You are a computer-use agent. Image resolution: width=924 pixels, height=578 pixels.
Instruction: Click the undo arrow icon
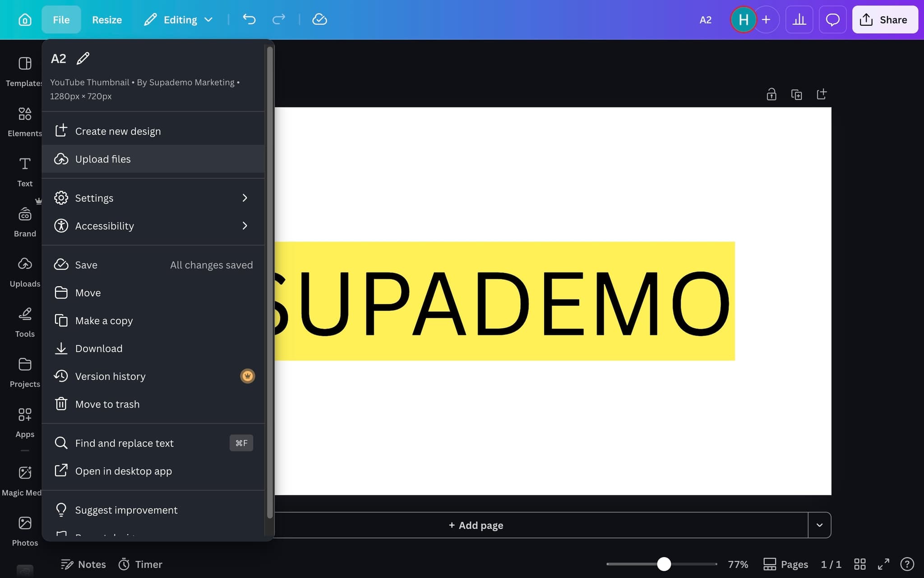click(249, 19)
